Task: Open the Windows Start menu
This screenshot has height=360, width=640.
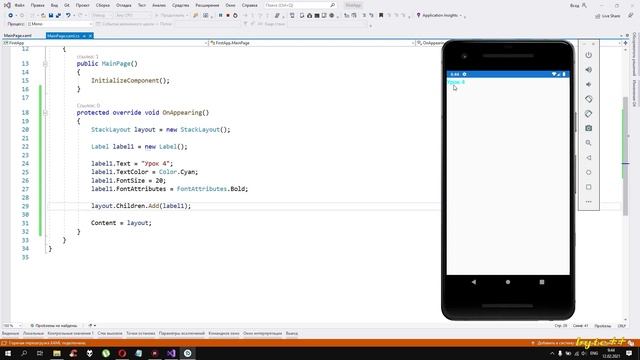Action: (x=8, y=353)
